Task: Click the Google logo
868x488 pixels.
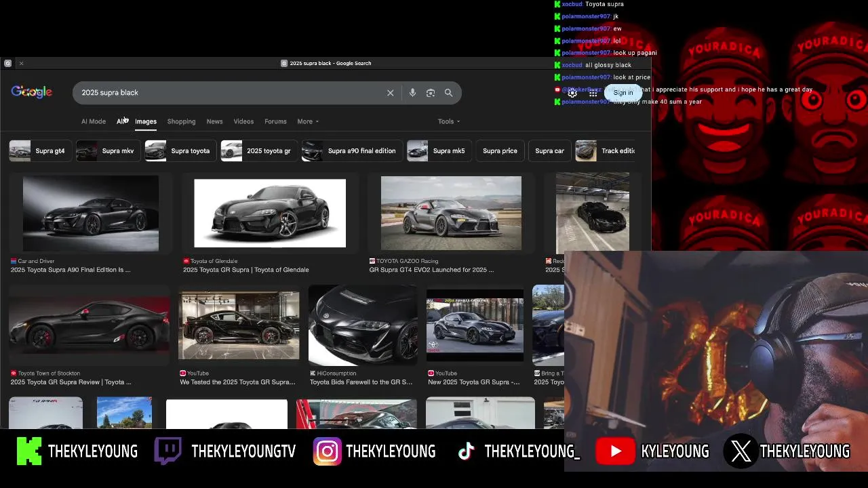Action: (x=32, y=92)
